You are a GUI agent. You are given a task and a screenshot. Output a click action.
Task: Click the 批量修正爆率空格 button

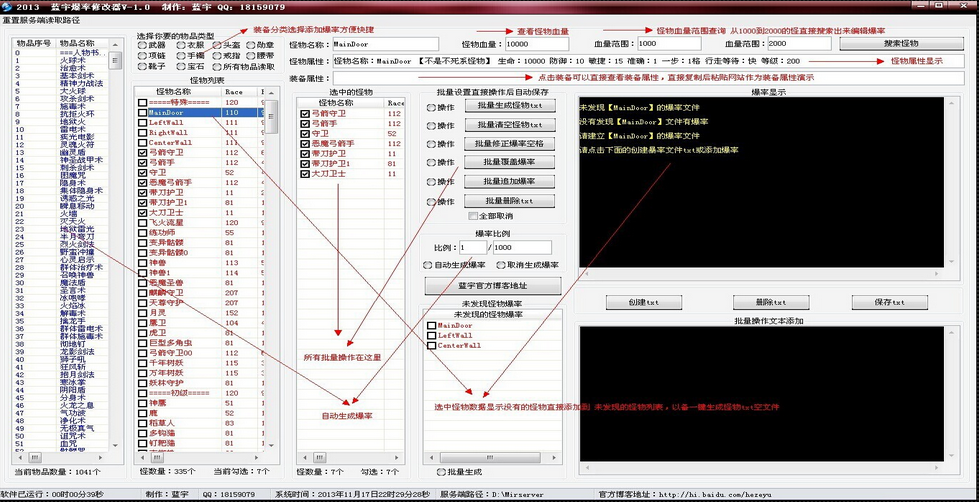pyautogui.click(x=509, y=144)
